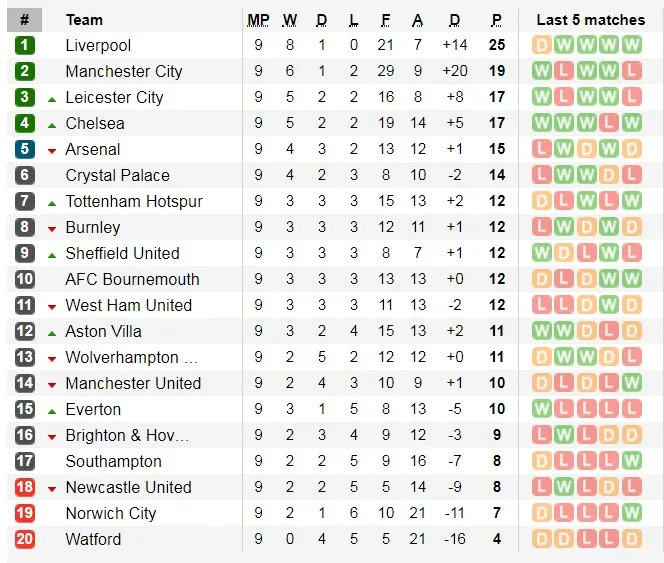This screenshot has height=563, width=664.
Task: Click Arsenal's blue position 5 badge
Action: point(25,149)
